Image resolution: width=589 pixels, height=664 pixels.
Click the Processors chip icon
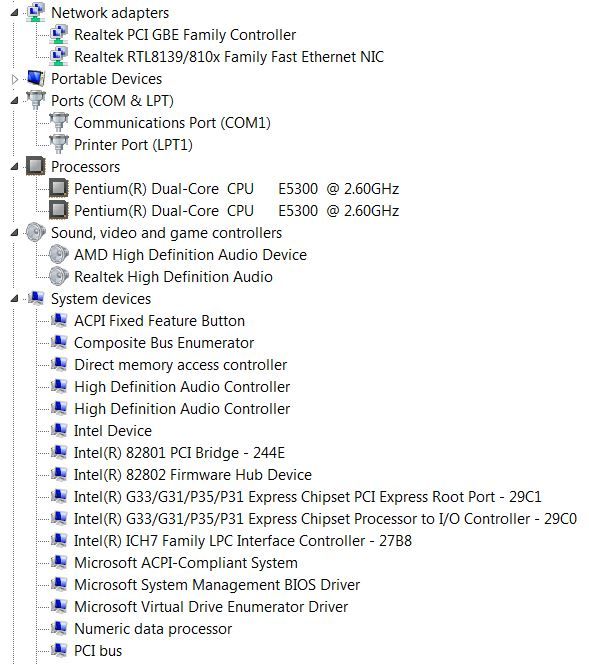pos(35,166)
